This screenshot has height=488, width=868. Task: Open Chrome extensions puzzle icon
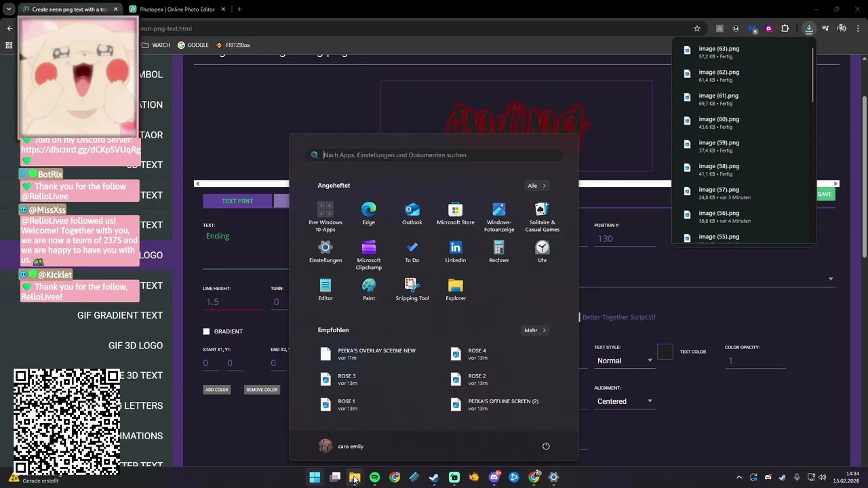click(785, 28)
